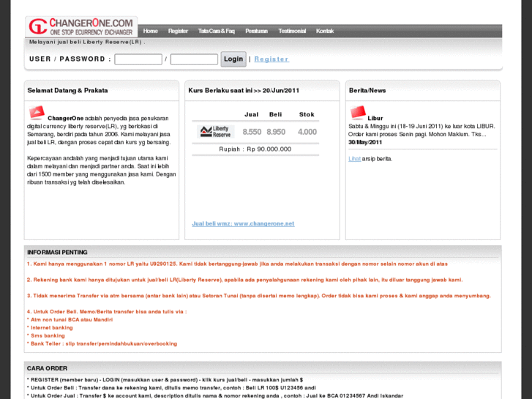Open the Kontak menu item
This screenshot has width=532, height=399.
325,31
